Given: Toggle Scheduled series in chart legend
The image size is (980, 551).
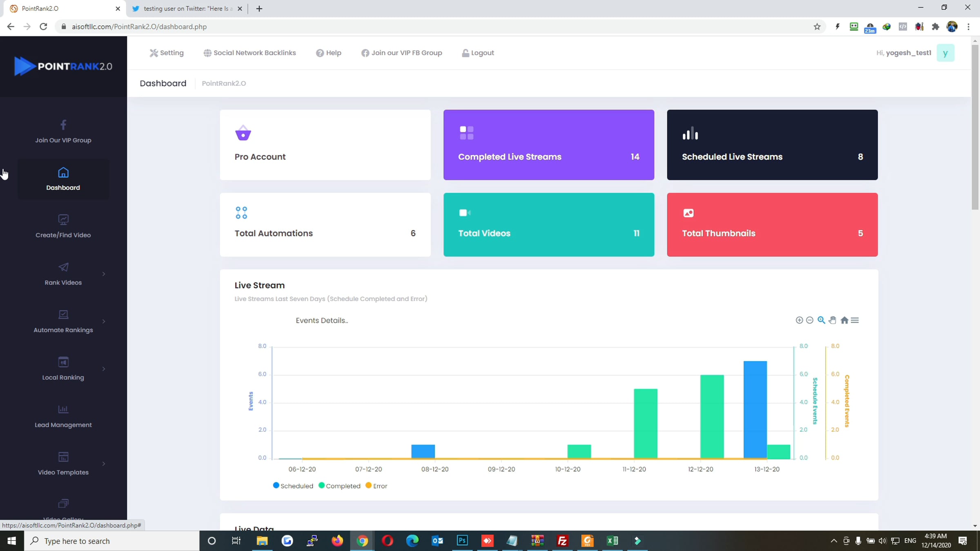Looking at the screenshot, I should coord(293,486).
